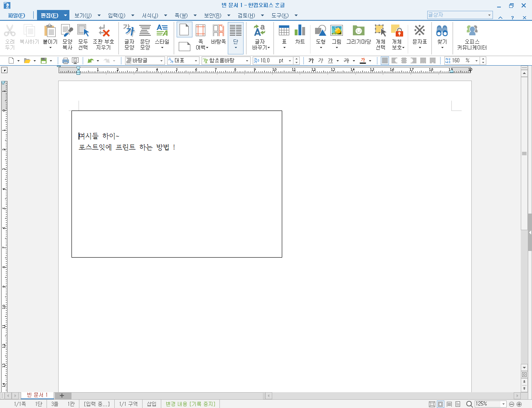The image size is (532, 408).
Task: Open the 문단 모양 paragraph shape tool
Action: click(145, 37)
